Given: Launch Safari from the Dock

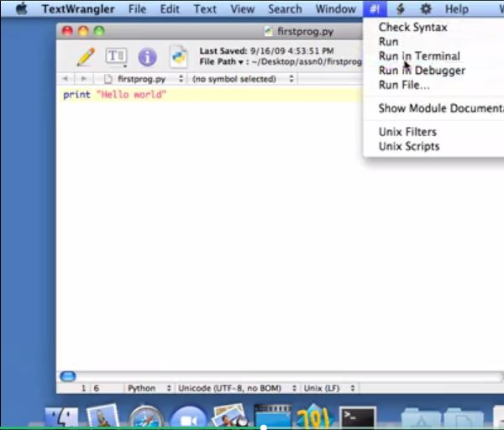Looking at the screenshot, I should 146,417.
